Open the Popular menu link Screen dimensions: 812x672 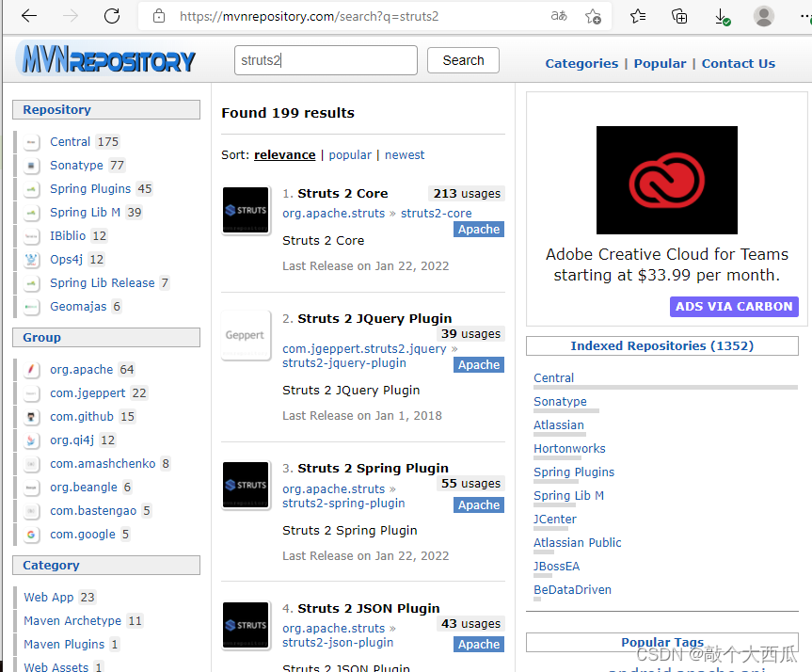pos(660,63)
